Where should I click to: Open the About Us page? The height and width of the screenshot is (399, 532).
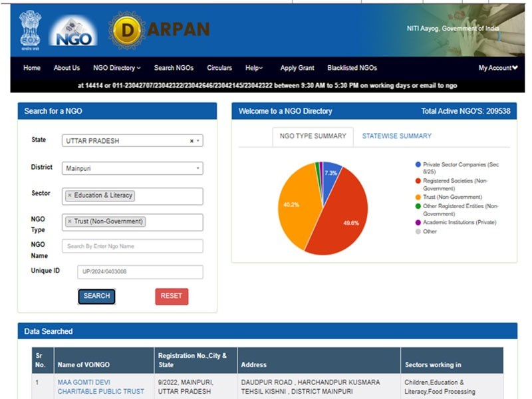point(66,68)
